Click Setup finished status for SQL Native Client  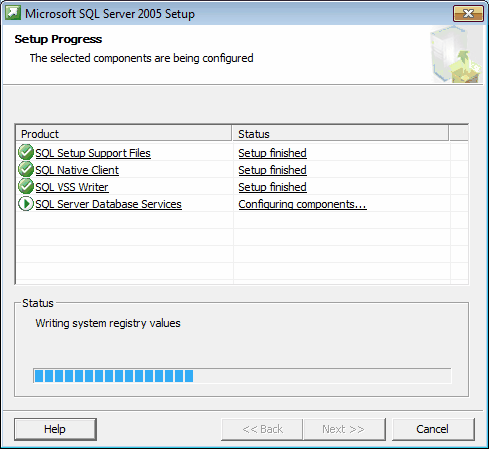click(272, 170)
